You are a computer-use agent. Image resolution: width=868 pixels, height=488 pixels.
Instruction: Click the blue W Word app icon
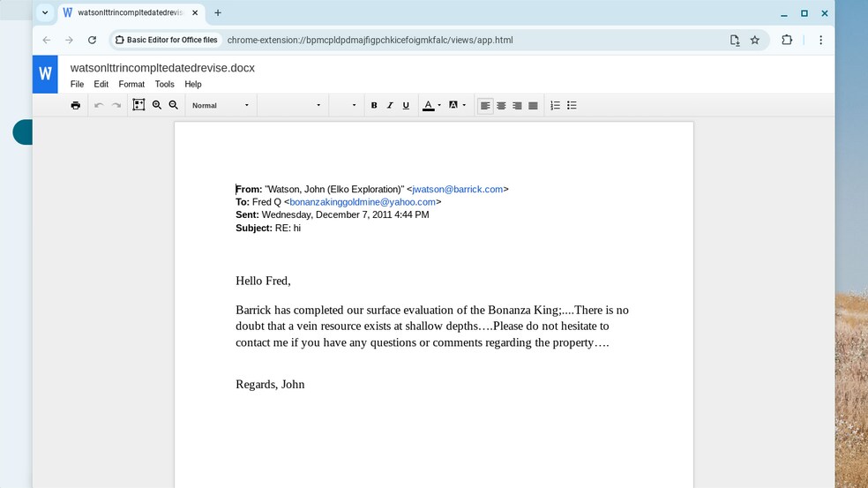[x=45, y=74]
